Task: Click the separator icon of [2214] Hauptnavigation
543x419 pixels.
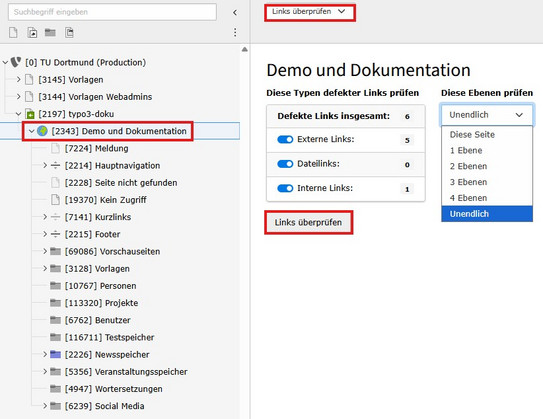Action: point(55,166)
